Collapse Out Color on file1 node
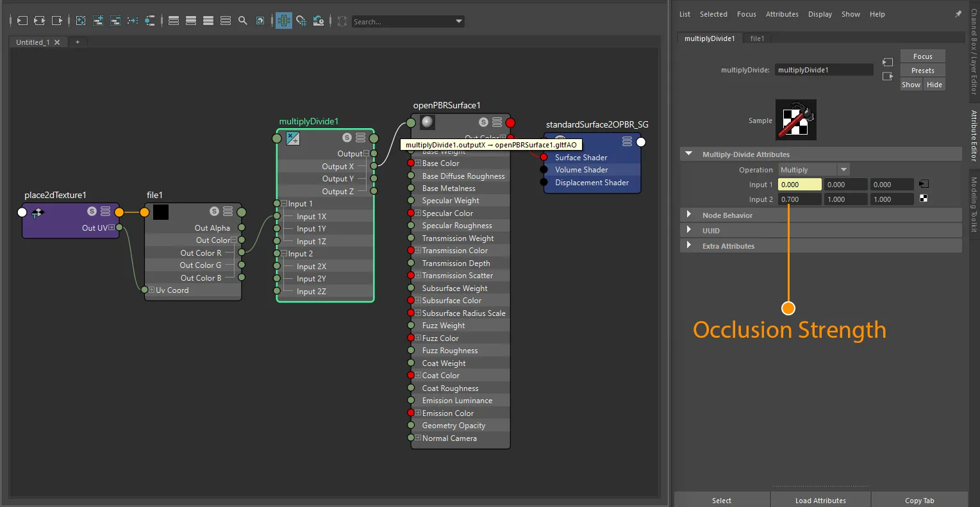Image resolution: width=980 pixels, height=507 pixels. point(233,240)
